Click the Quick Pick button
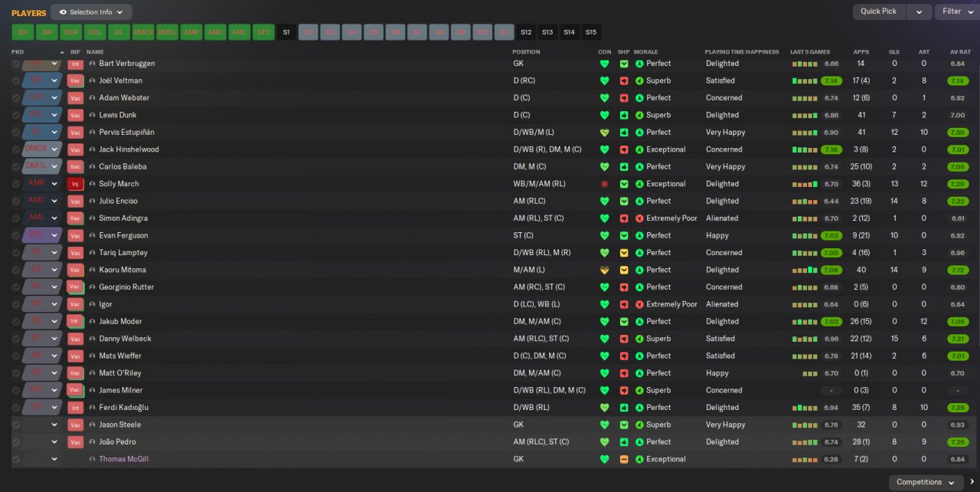980x492 pixels. 879,11
